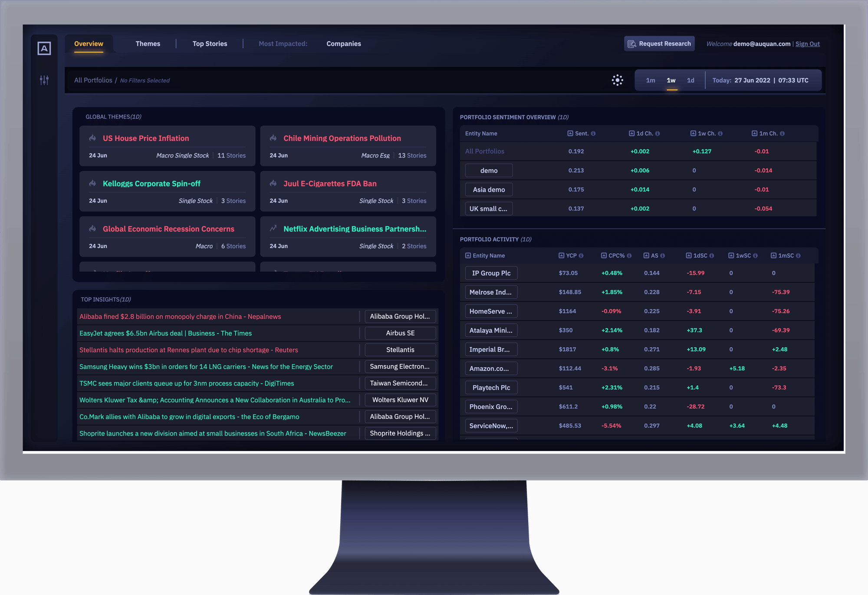Click the sort icon beside CPC%
The image size is (868, 595).
click(604, 255)
